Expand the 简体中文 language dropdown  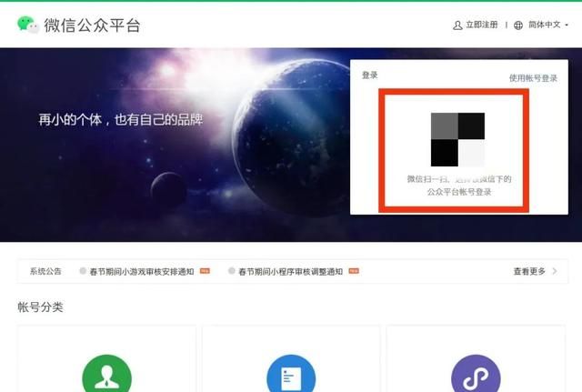pos(548,25)
